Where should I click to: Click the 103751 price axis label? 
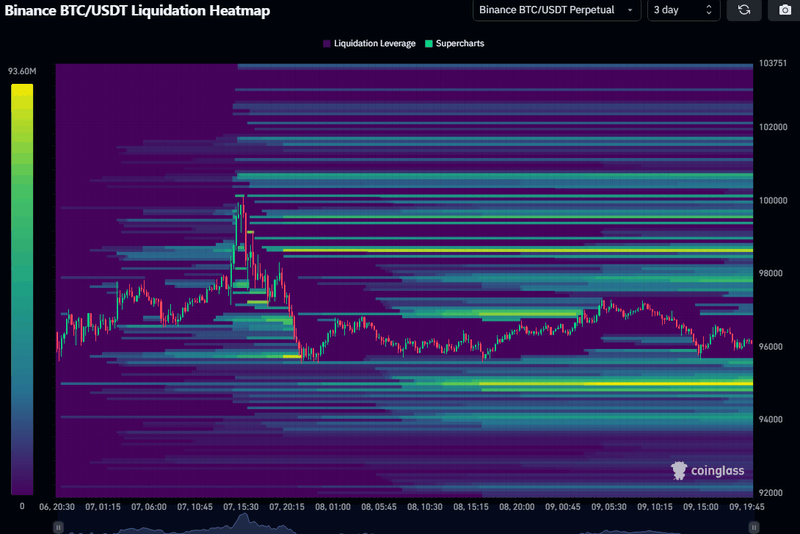(x=772, y=63)
